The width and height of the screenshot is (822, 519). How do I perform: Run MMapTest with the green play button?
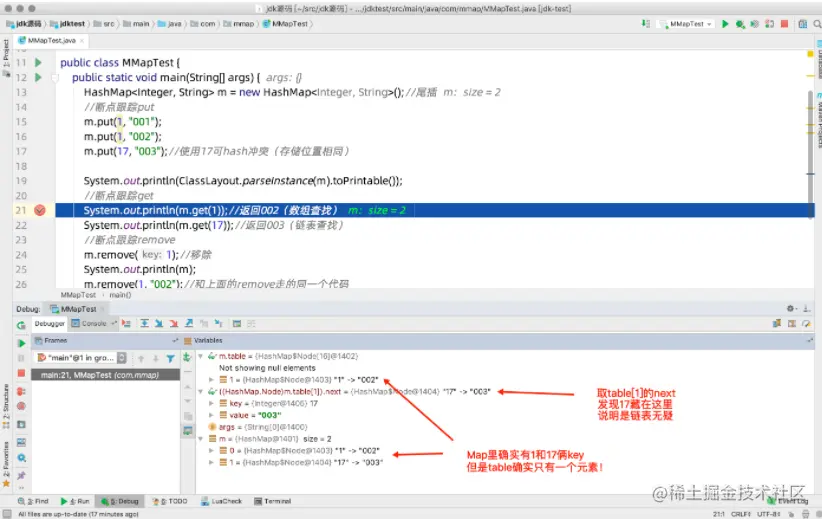(x=724, y=24)
